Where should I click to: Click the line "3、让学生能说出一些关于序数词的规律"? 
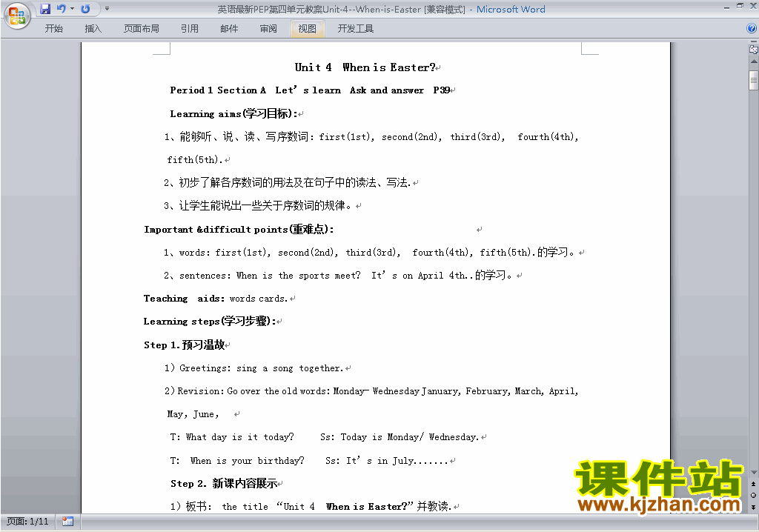(258, 206)
